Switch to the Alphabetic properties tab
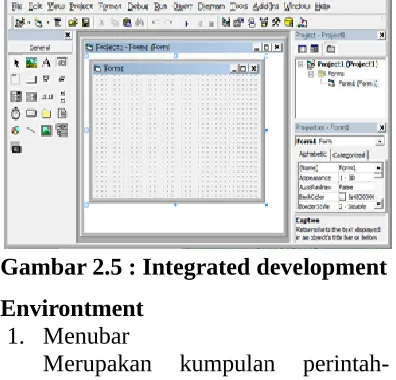 [313, 154]
